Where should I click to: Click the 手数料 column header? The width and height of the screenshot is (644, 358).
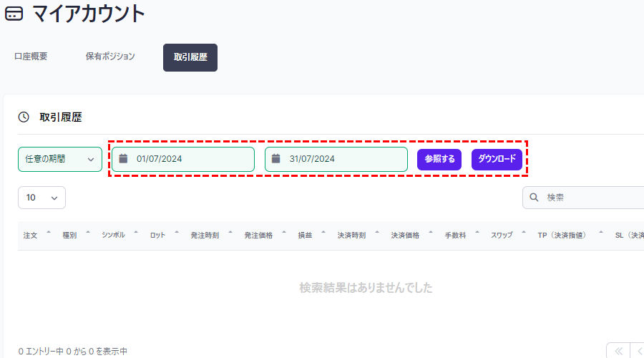tap(456, 236)
